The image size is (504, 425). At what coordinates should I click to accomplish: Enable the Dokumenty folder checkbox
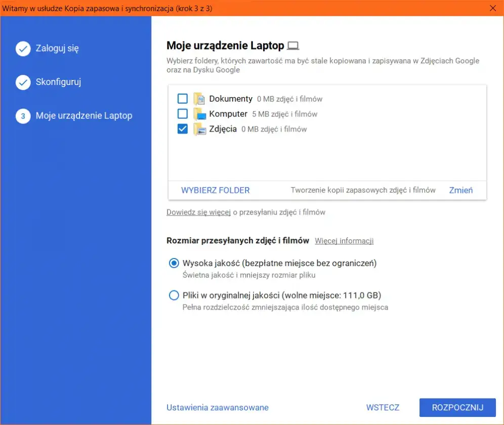(x=183, y=98)
